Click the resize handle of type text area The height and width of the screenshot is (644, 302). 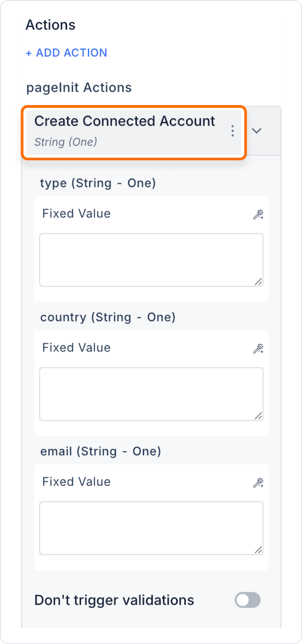[x=259, y=282]
